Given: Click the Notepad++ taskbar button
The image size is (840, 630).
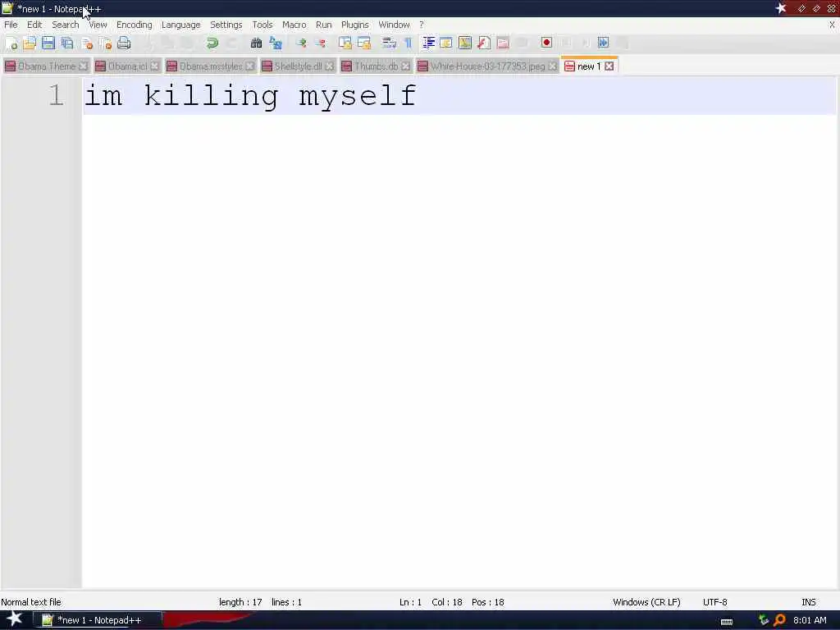Looking at the screenshot, I should point(98,620).
